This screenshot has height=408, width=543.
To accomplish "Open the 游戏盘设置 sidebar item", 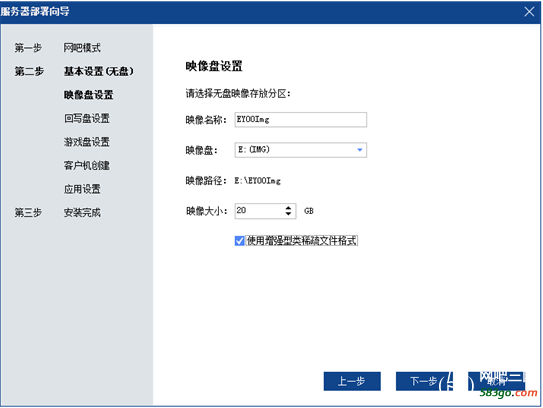I will coord(87,142).
